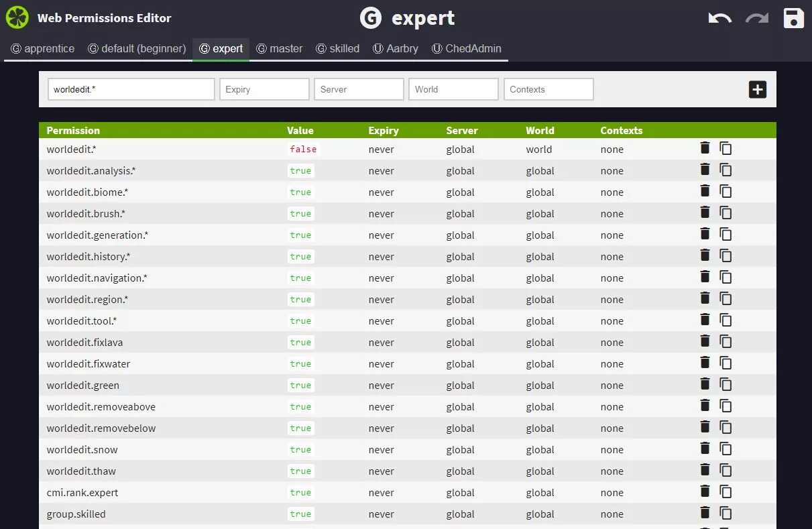Viewport: 812px width, 529px height.
Task: Open the Aarbry user tab
Action: [396, 49]
